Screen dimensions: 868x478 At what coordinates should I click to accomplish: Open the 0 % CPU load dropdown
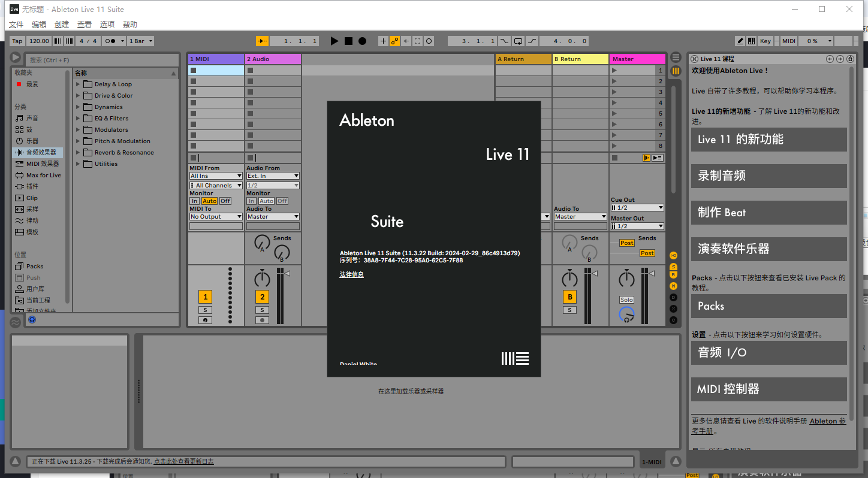[x=816, y=41]
